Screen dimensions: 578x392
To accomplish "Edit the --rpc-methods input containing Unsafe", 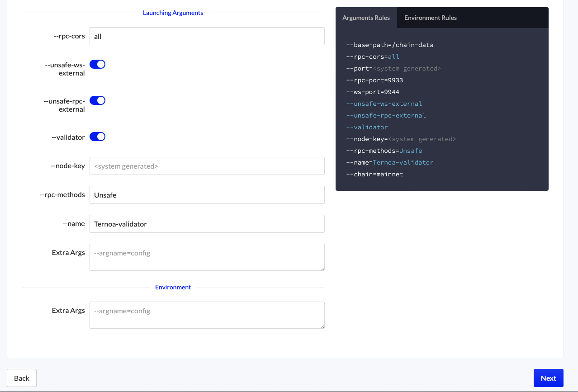I will coord(207,195).
